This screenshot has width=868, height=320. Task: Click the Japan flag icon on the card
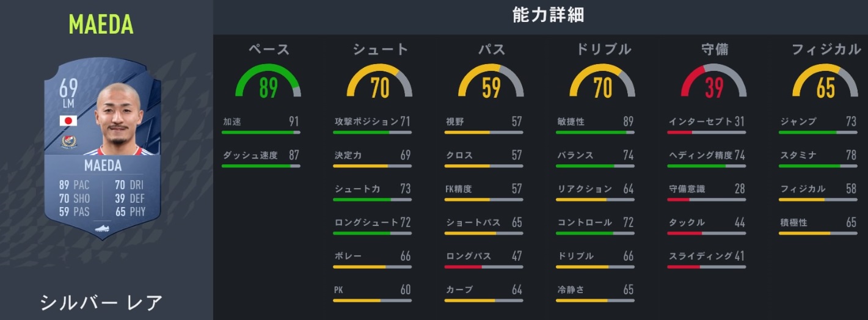67,120
